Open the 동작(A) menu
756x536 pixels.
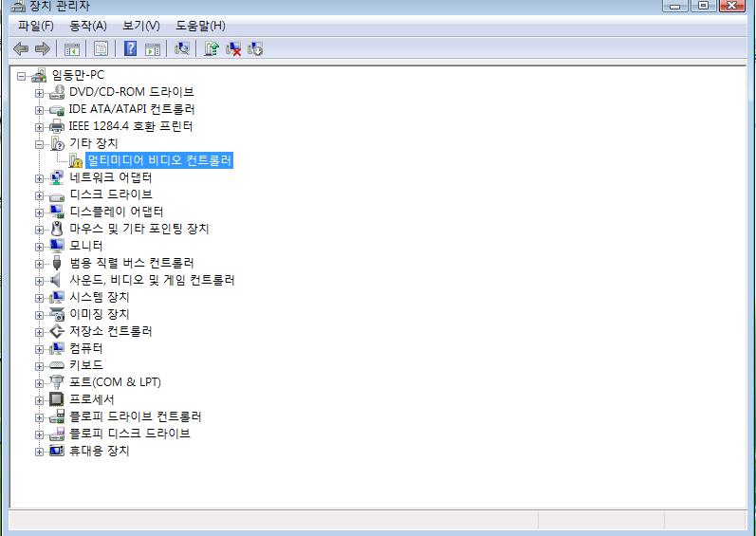(x=88, y=26)
